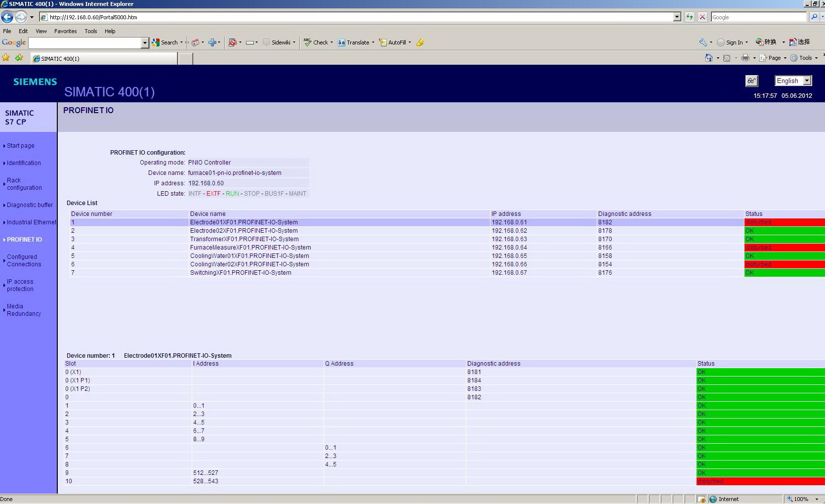Refresh the page with the green arrows icon
Viewport: 825px width, 504px height.
[690, 17]
